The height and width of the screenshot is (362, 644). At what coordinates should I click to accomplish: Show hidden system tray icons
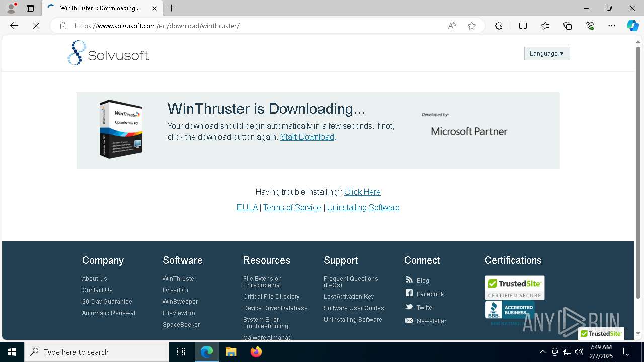coord(542,352)
